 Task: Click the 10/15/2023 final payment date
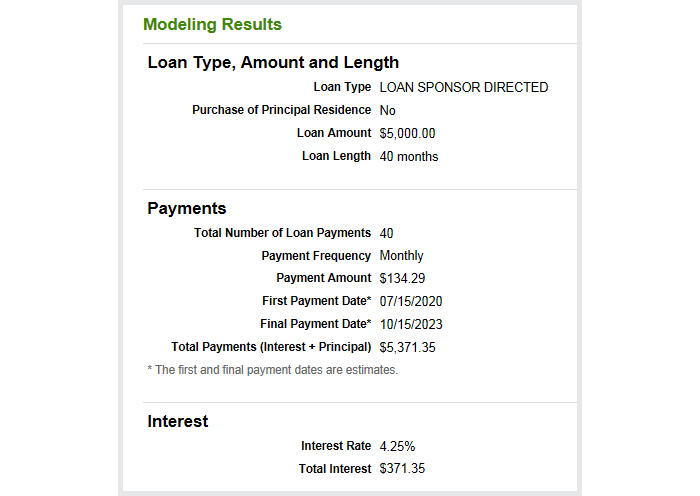411,324
